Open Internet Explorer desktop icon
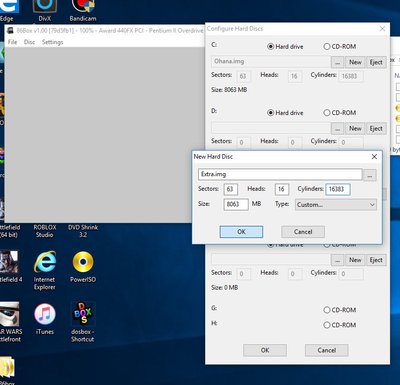 45,270
